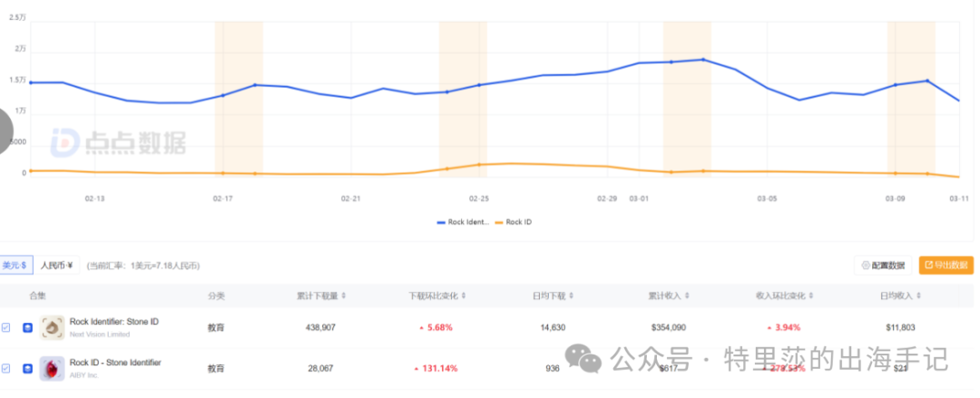Click blue line peak point near 03-03
Image resolution: width=980 pixels, height=398 pixels.
coord(703,59)
